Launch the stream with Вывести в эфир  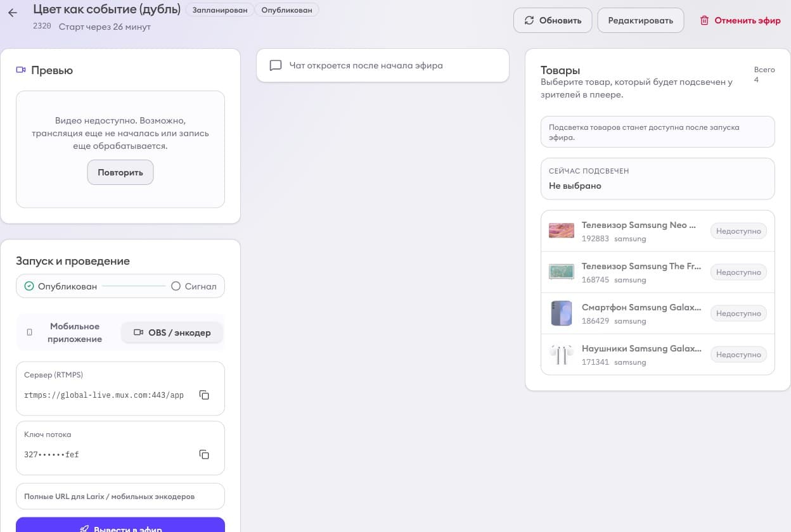[x=120, y=527]
